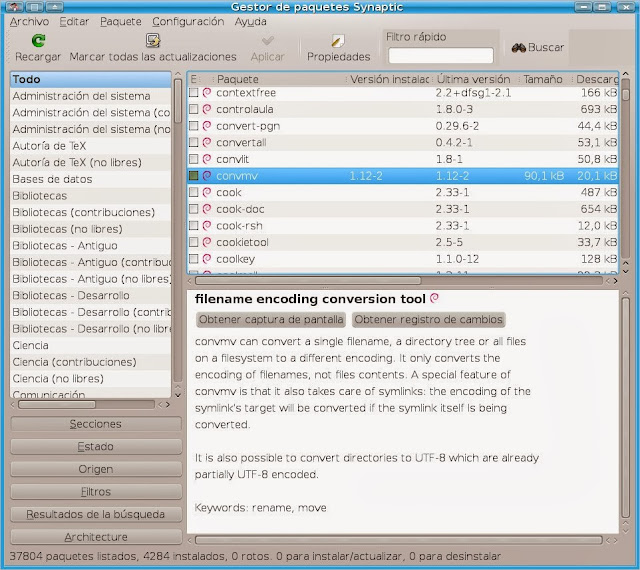Click the Debian swirl icon next to cookietool
The height and width of the screenshot is (570, 640).
[207, 243]
